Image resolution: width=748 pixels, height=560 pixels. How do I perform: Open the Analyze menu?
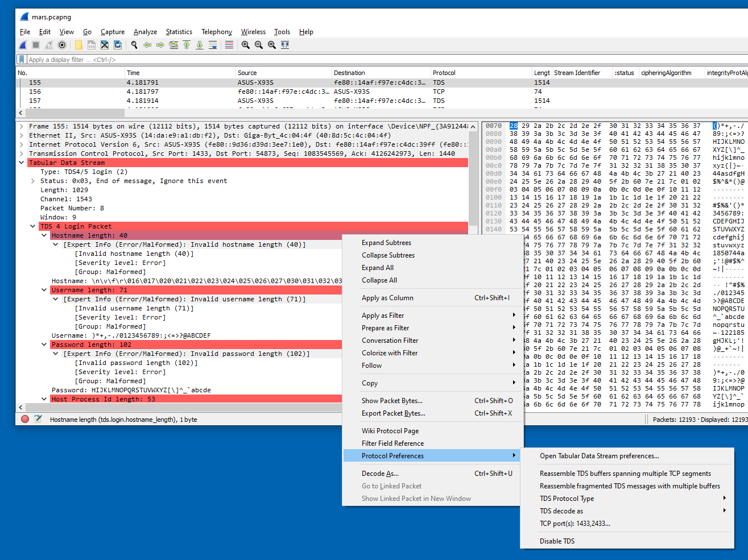pyautogui.click(x=145, y=32)
